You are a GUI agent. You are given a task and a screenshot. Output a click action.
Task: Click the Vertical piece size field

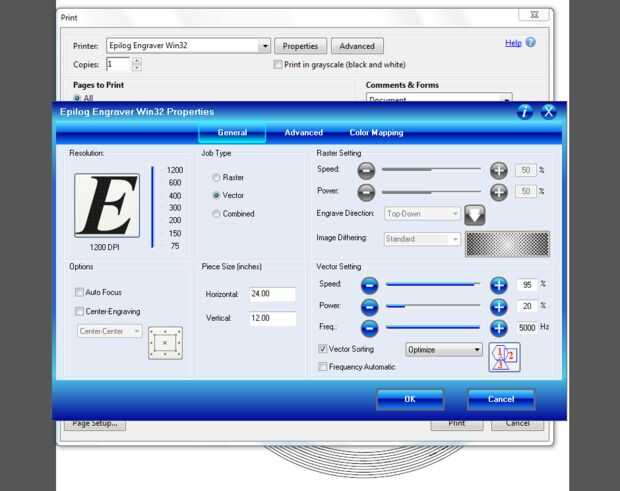[272, 319]
